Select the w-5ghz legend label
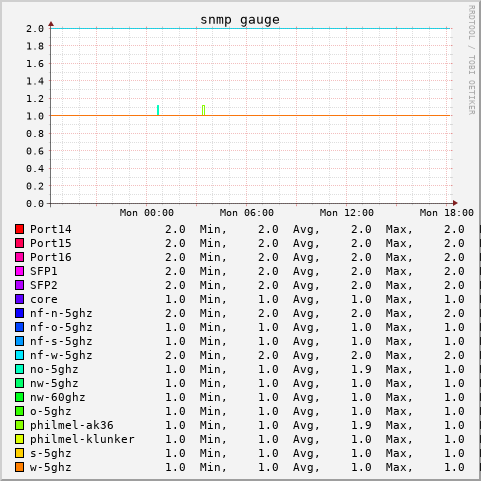This screenshot has height=481, width=481. point(51,468)
